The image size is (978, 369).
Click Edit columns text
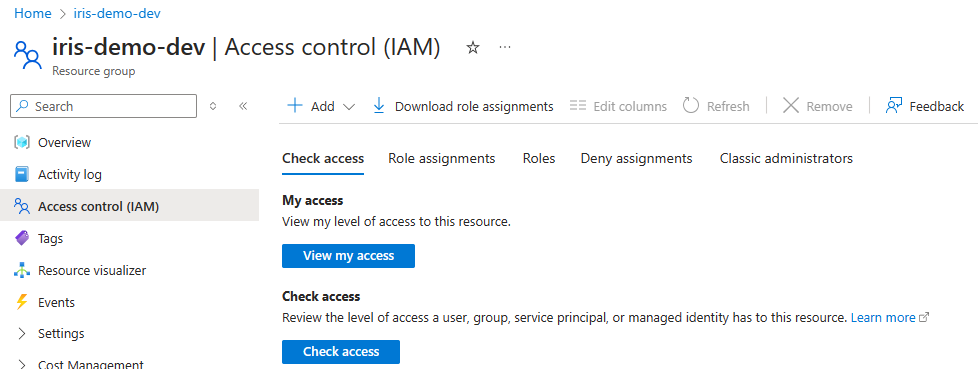pos(630,107)
